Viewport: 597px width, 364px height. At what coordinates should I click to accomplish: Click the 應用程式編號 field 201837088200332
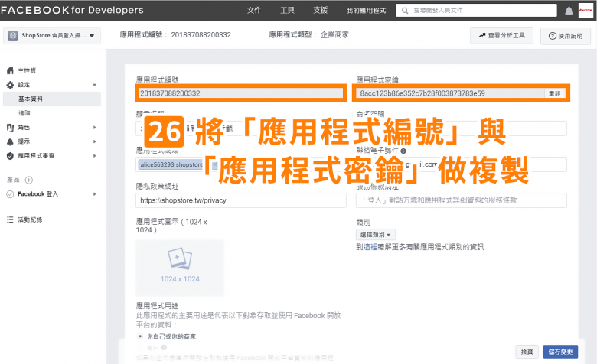pyautogui.click(x=240, y=93)
